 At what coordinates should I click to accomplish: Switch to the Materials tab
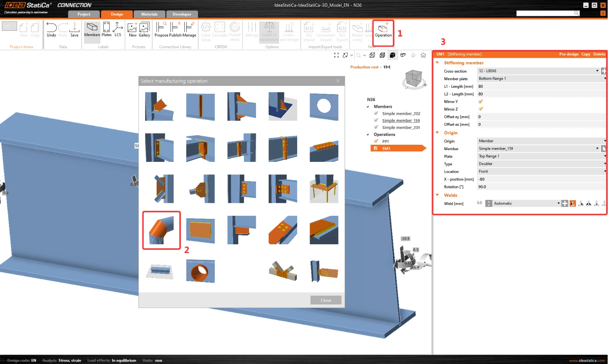click(149, 14)
